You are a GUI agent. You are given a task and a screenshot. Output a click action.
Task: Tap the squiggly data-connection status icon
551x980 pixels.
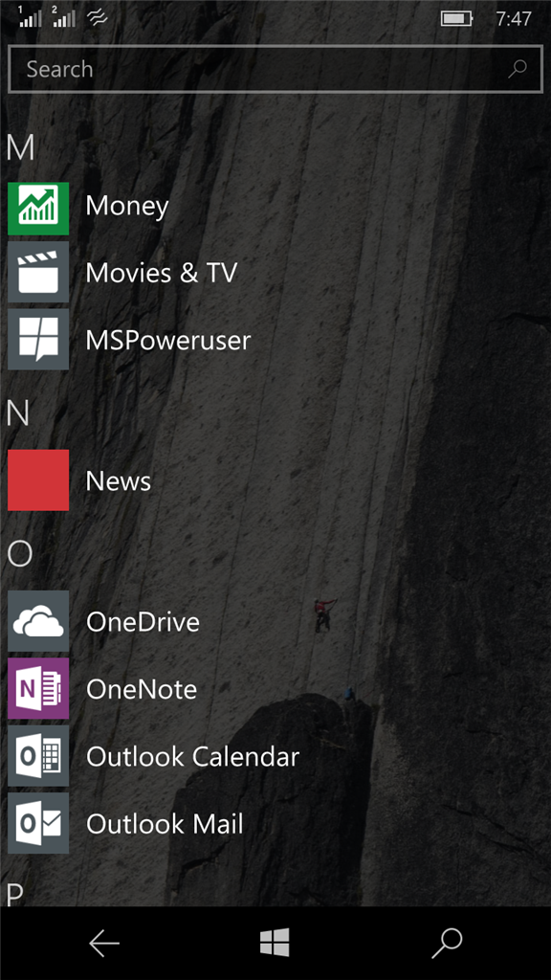pyautogui.click(x=98, y=18)
